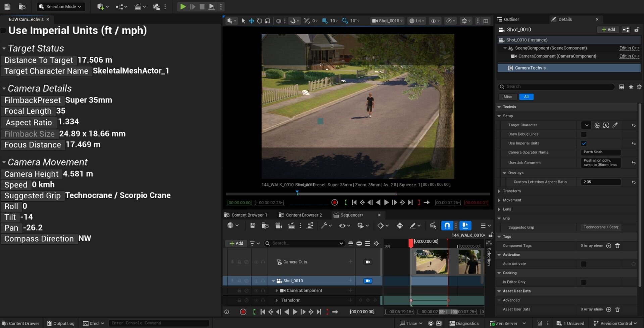Disable the Use Imperial Units checkbox in Details
The width and height of the screenshot is (644, 328).
pyautogui.click(x=584, y=143)
